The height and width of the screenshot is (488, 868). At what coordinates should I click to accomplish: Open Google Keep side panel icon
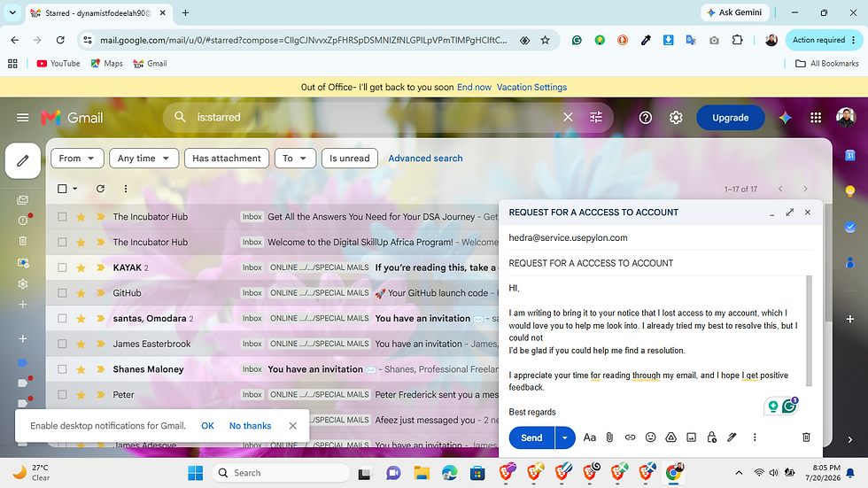point(850,191)
